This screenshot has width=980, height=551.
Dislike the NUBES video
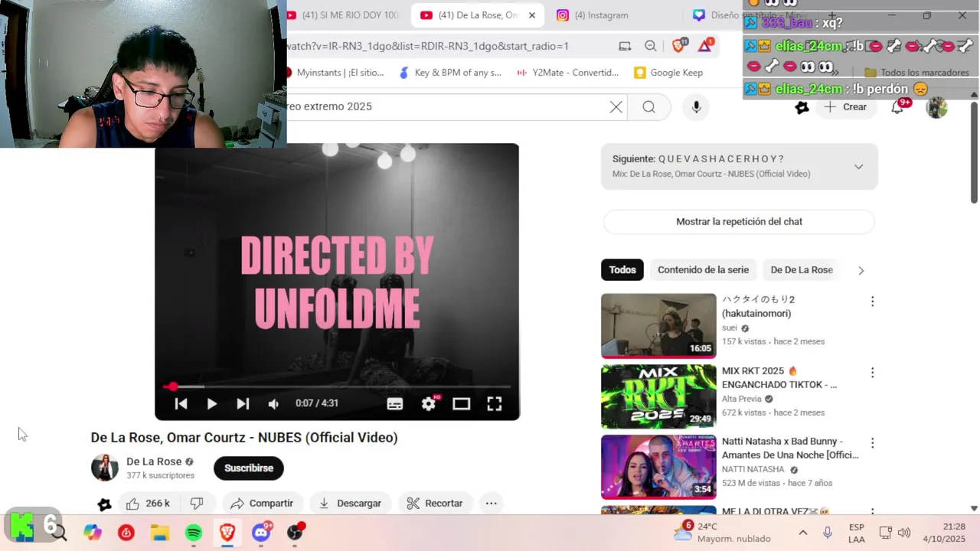pos(197,503)
